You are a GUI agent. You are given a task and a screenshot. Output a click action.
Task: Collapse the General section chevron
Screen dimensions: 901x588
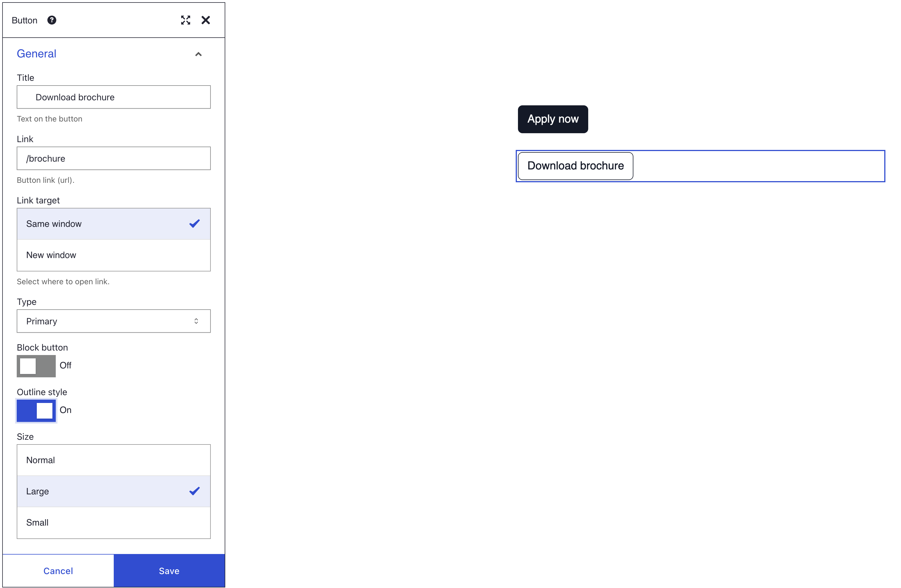click(x=198, y=54)
